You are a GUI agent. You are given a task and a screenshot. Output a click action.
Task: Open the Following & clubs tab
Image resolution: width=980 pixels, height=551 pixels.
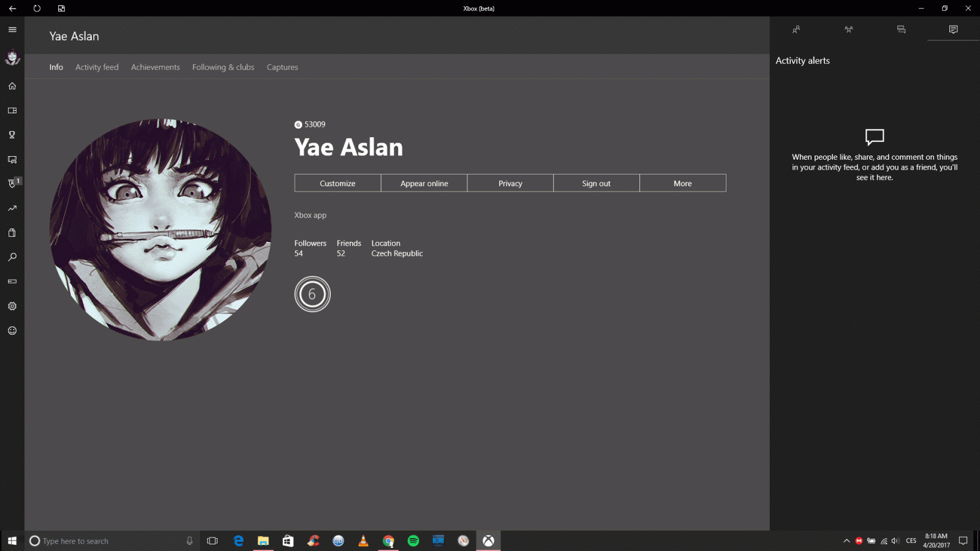pyautogui.click(x=223, y=67)
